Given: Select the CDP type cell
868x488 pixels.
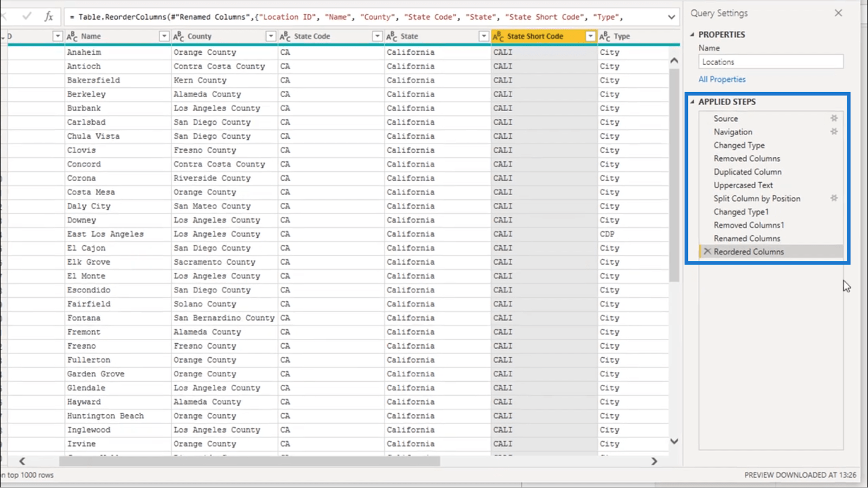Looking at the screenshot, I should [x=633, y=234].
